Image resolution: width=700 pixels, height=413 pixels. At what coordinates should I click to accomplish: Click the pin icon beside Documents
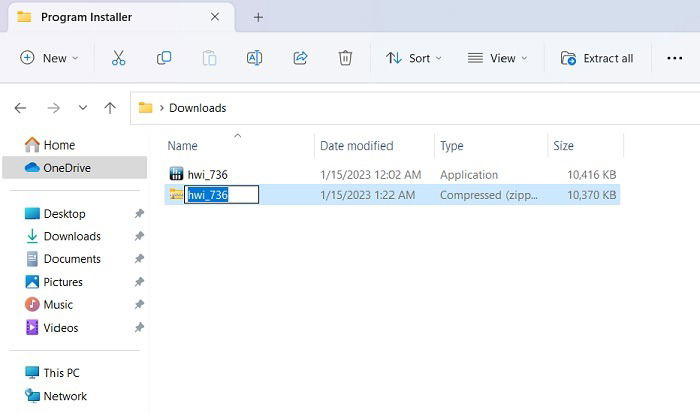coord(139,259)
